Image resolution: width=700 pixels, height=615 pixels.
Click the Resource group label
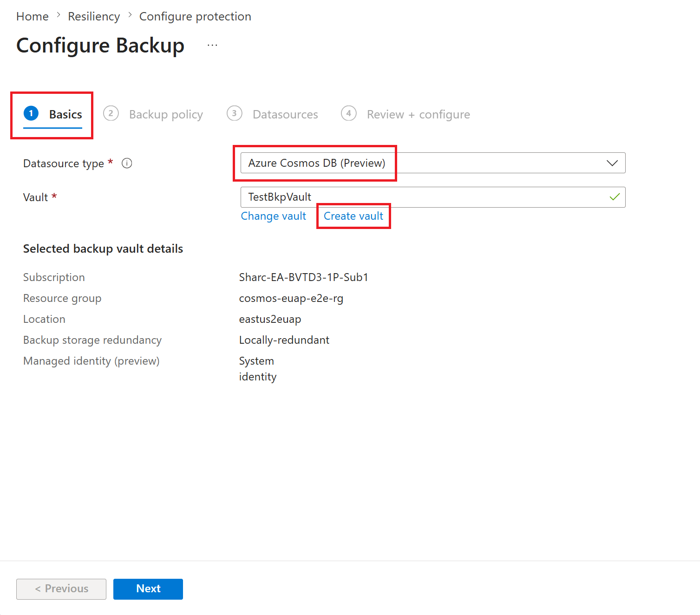click(62, 298)
